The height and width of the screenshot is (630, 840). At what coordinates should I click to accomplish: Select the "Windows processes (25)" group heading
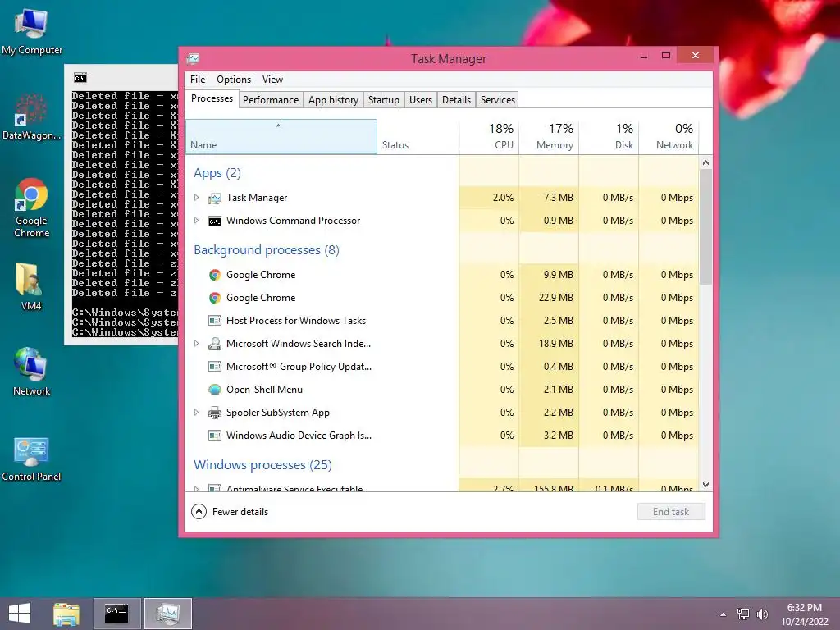pos(262,465)
